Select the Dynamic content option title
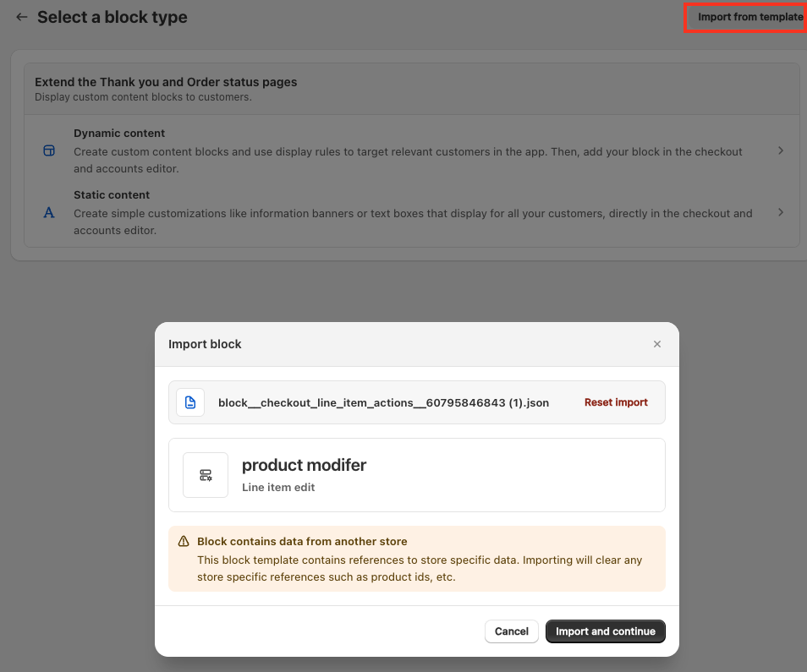Viewport: 807px width, 672px height. coord(119,134)
